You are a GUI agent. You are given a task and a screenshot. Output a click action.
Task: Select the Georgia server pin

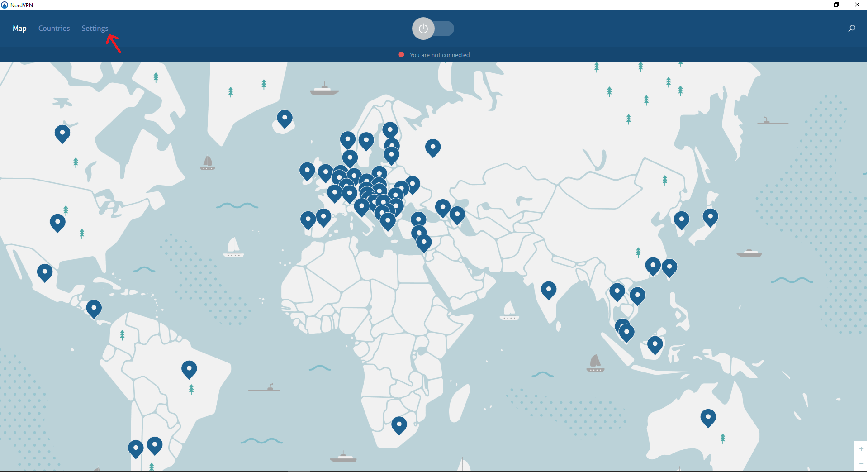click(443, 209)
